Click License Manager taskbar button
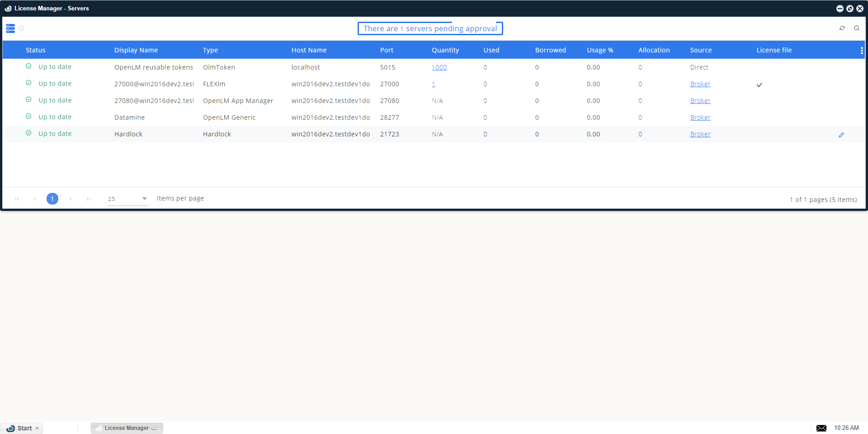Screen dimensions: 868x434 pyautogui.click(x=127, y=428)
